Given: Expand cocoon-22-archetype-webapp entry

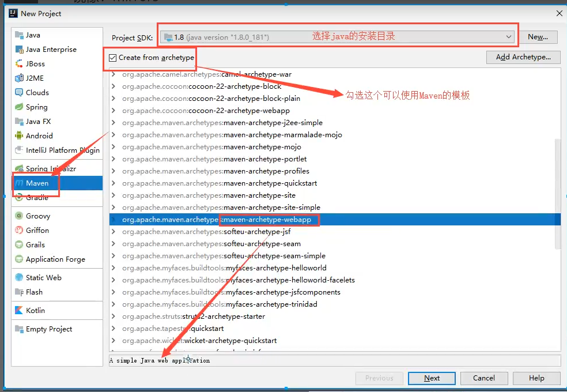Looking at the screenshot, I should [114, 110].
